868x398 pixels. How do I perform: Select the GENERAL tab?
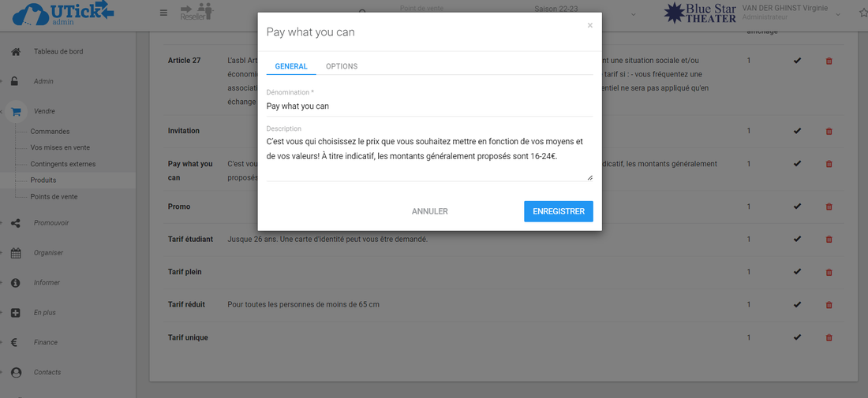point(291,66)
